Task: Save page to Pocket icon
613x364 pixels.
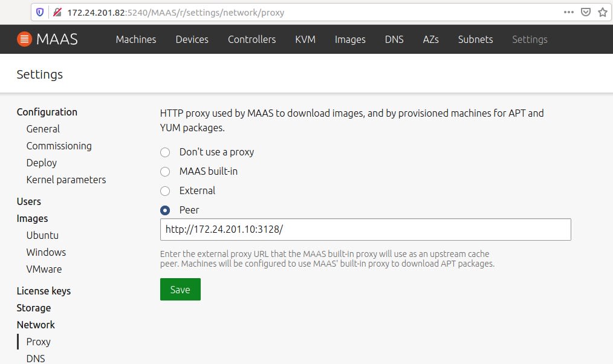Action: (x=586, y=12)
